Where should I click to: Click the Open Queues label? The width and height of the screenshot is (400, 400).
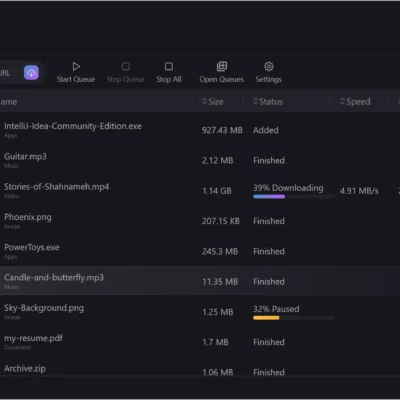222,79
